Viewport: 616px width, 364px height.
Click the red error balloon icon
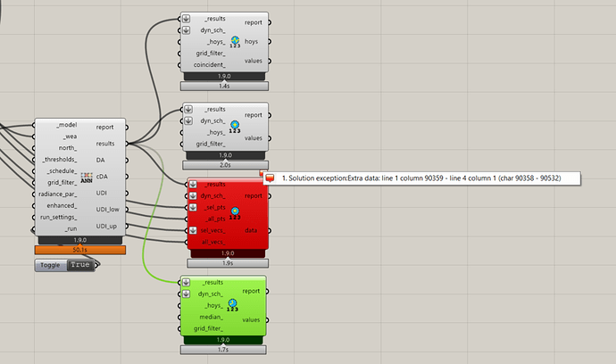pos(270,178)
